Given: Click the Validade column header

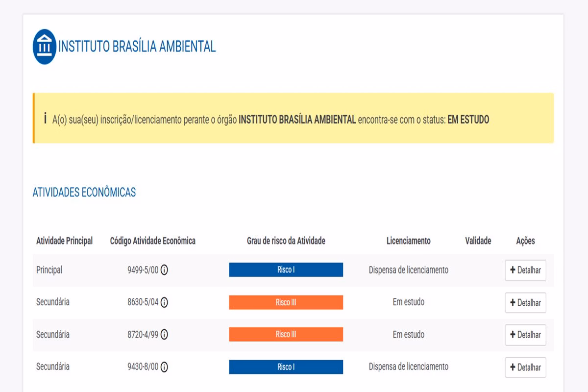Looking at the screenshot, I should [478, 241].
